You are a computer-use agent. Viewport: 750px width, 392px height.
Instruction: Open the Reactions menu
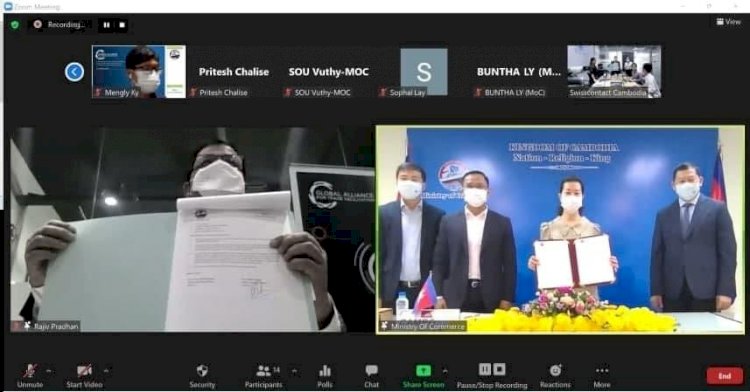(x=555, y=376)
